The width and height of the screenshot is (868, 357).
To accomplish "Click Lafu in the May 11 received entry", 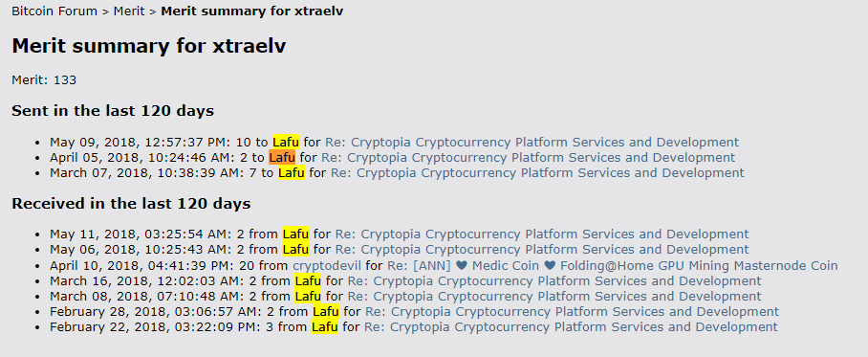I will click(295, 234).
